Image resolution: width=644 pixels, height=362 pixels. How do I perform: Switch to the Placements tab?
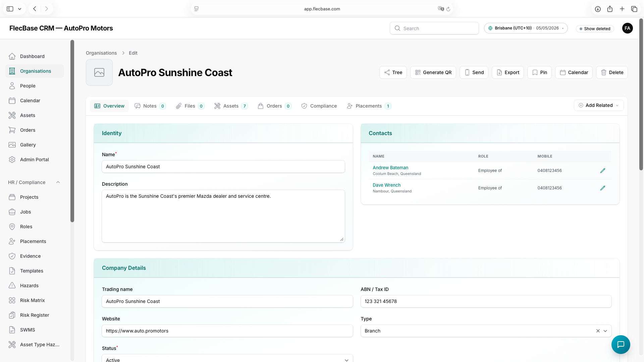point(369,106)
